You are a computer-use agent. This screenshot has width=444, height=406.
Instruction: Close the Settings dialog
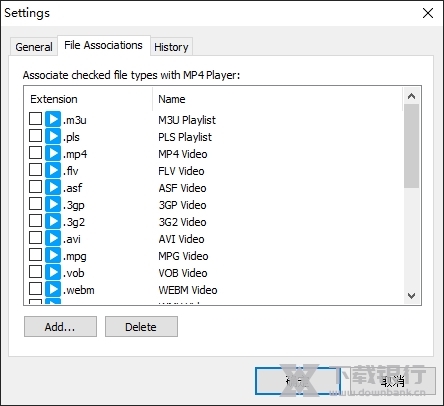428,13
